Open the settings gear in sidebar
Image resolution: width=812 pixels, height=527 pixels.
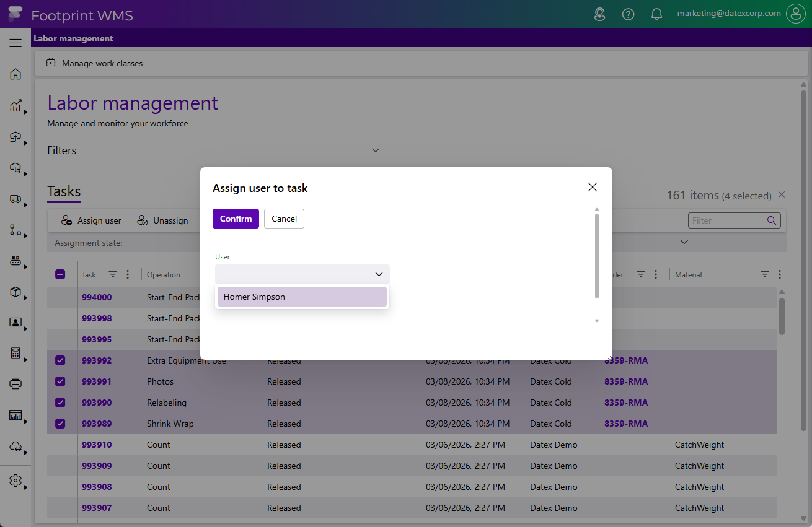coord(15,481)
